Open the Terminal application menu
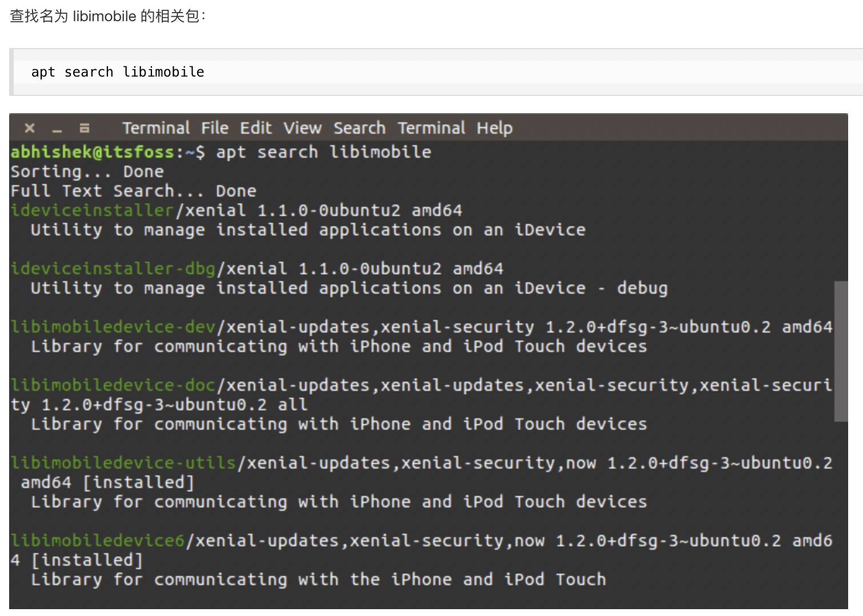Image resolution: width=863 pixels, height=616 pixels. click(155, 128)
